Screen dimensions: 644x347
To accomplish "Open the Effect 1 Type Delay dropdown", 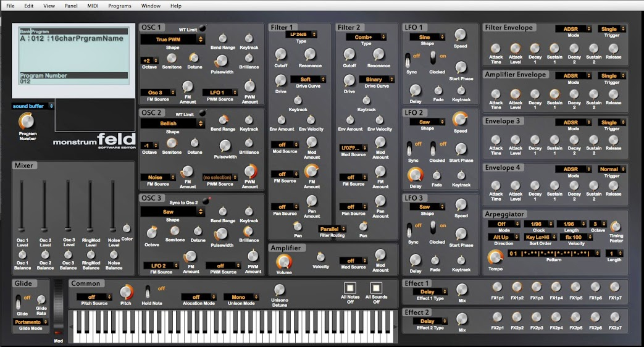I will [x=430, y=291].
